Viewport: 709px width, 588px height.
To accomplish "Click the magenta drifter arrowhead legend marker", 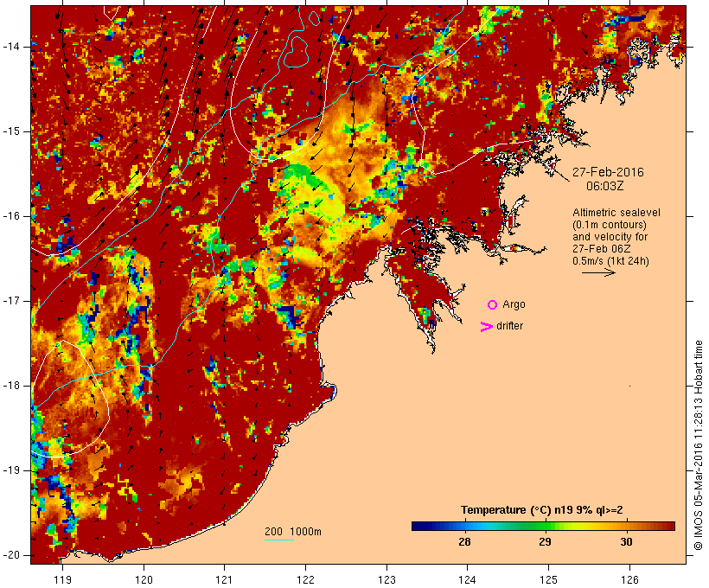I will 486,327.
